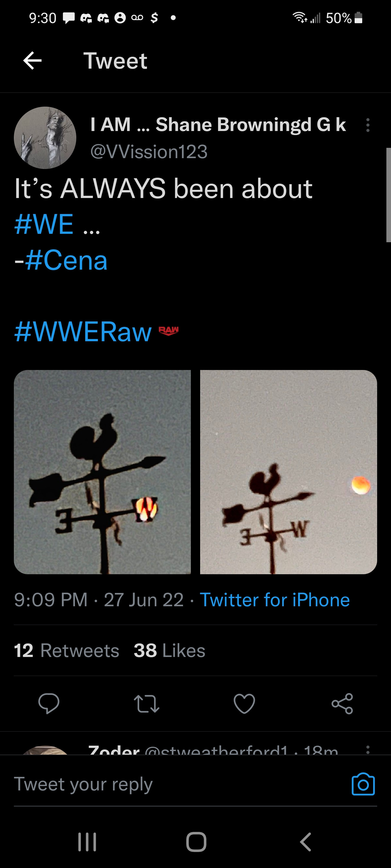Retweet this tweet using the retweet icon
The image size is (391, 868).
pyautogui.click(x=146, y=704)
